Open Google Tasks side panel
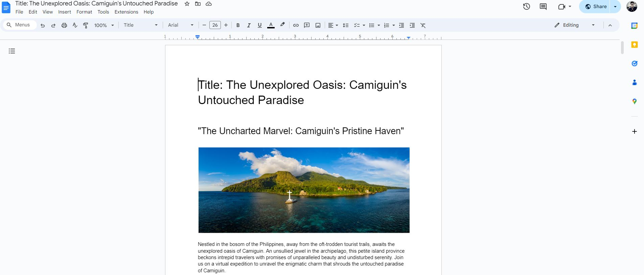 coord(635,64)
